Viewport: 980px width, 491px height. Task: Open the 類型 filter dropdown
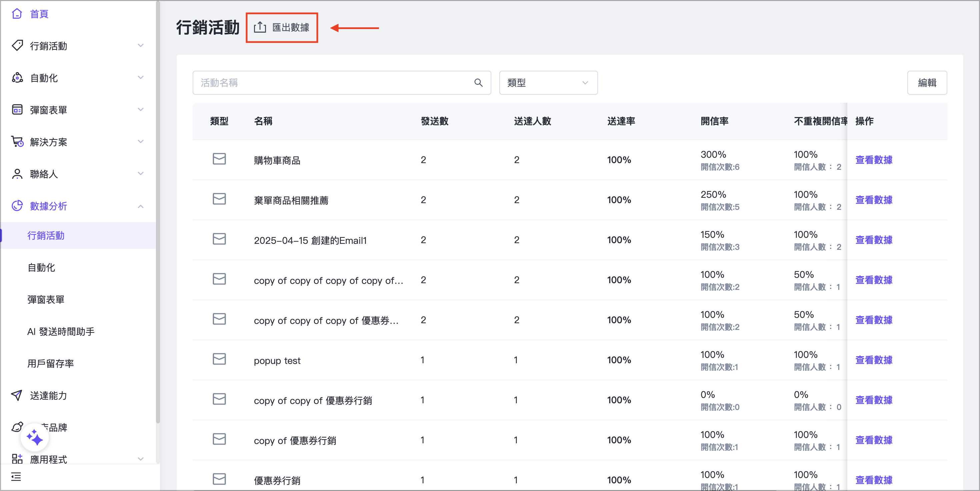pyautogui.click(x=548, y=83)
